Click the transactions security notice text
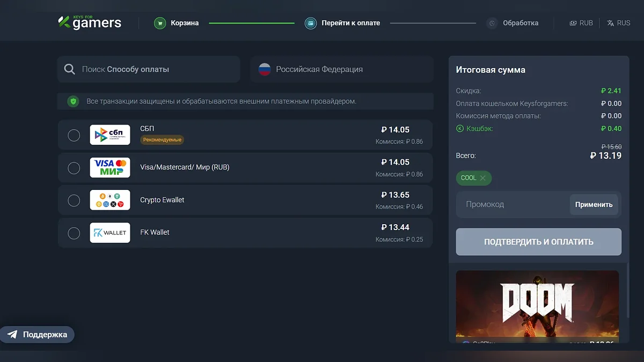The height and width of the screenshot is (362, 644). point(221,101)
